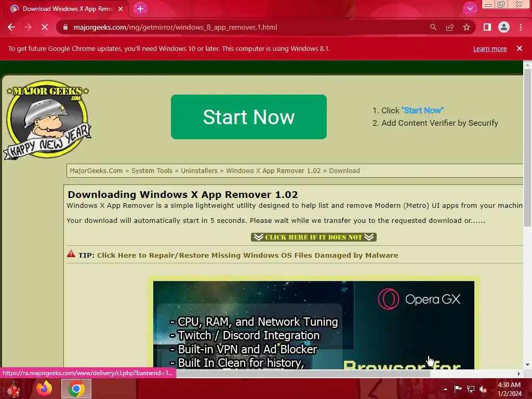Click the scroll down arrow
The image size is (532, 399).
tap(527, 365)
